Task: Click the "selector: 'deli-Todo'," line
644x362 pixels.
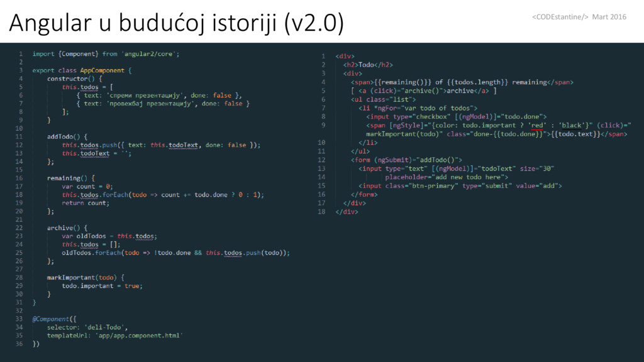Action: [x=87, y=327]
